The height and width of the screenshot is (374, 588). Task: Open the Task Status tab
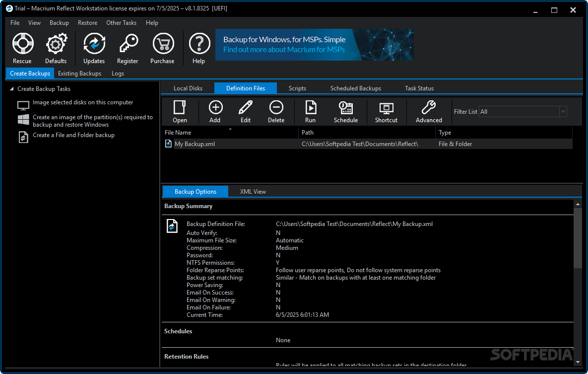pyautogui.click(x=419, y=88)
